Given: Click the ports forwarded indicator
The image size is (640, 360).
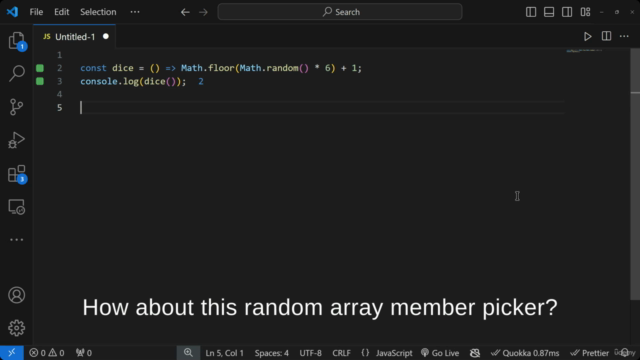Looking at the screenshot, I should 84,353.
